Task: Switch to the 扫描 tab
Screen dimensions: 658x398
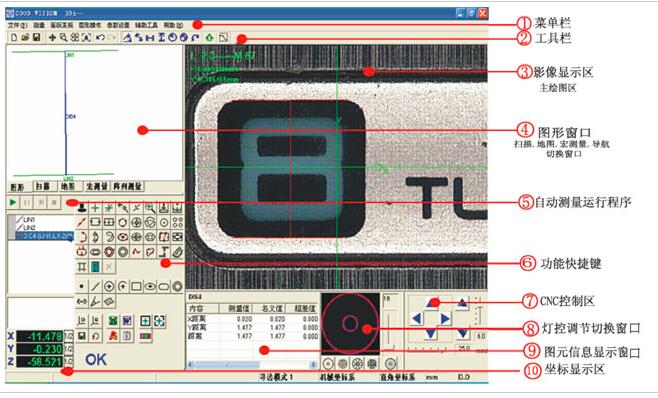Action: pos(42,186)
